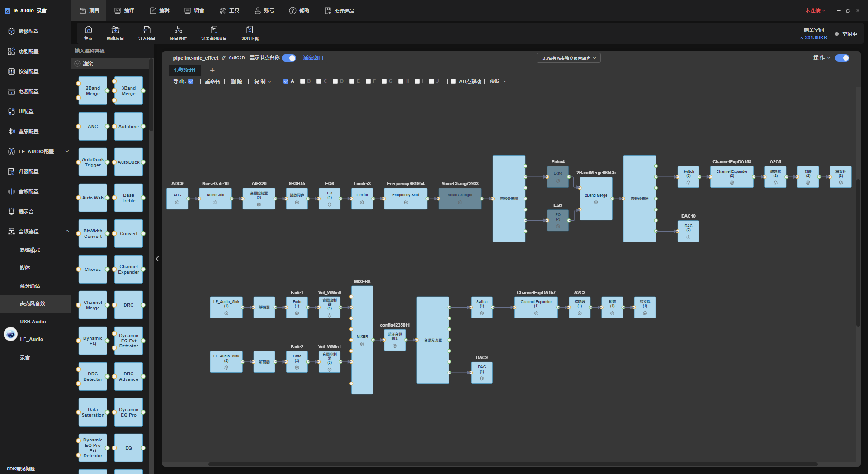The height and width of the screenshot is (474, 868).
Task: Uncheck the 导出 checkbox
Action: (x=191, y=81)
